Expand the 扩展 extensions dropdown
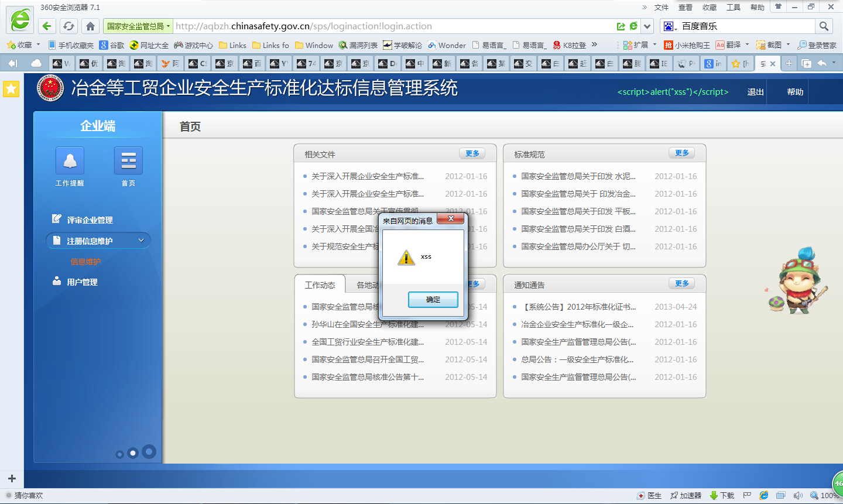The image size is (843, 504). pyautogui.click(x=654, y=44)
